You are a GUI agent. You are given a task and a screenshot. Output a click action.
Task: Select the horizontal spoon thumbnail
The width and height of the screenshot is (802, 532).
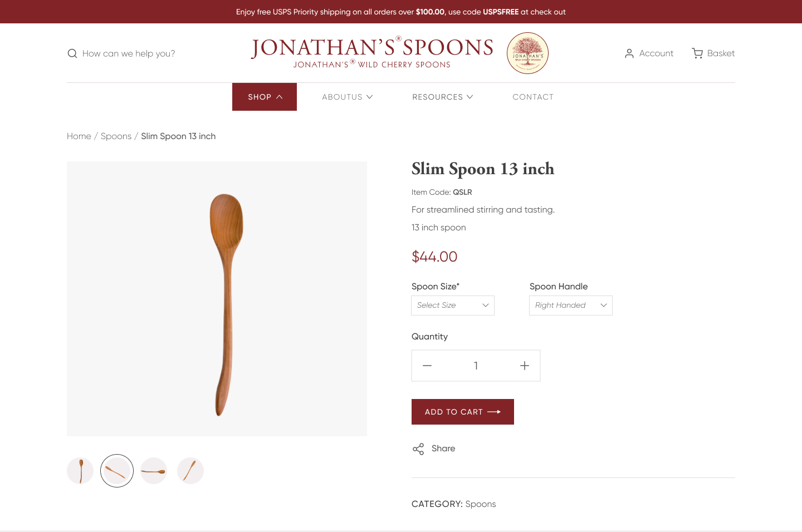tap(154, 471)
